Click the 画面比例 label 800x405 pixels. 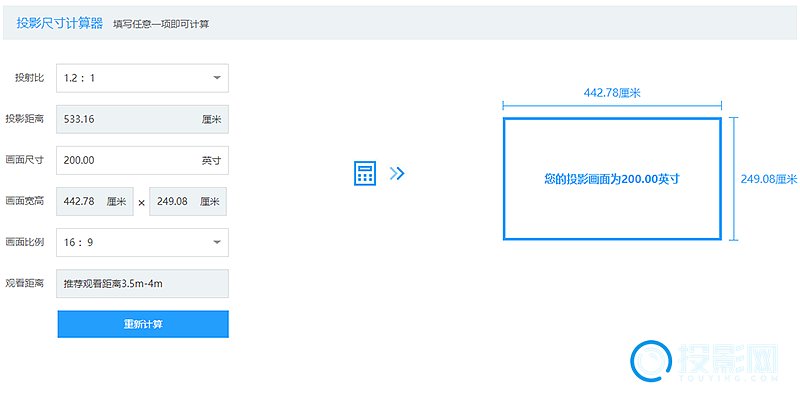(x=24, y=242)
